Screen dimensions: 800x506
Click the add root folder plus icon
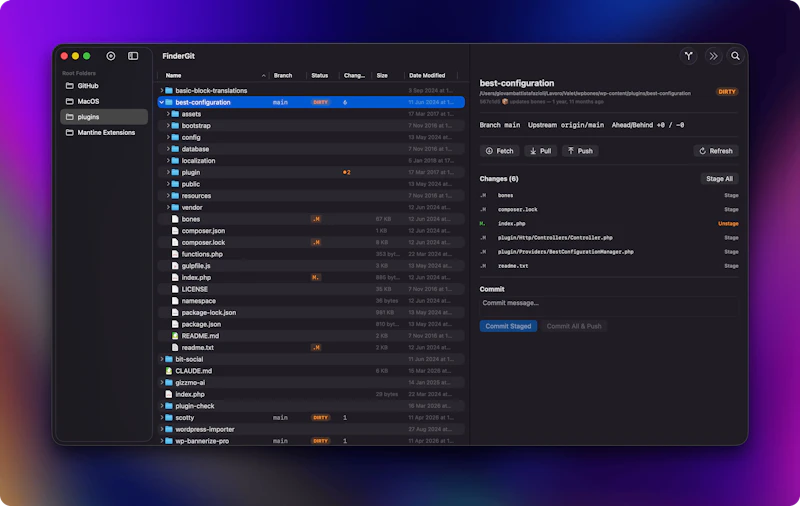111,56
